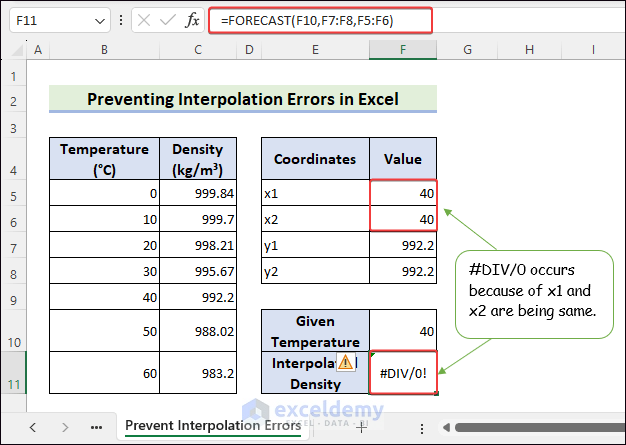Click the Select All corner triangle
Screen dimensions: 626x445
[17, 49]
